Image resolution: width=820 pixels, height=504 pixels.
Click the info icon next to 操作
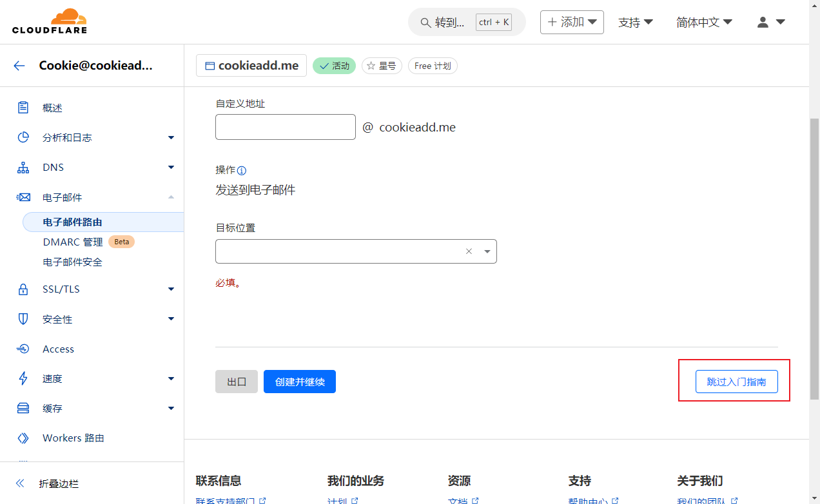pyautogui.click(x=242, y=171)
